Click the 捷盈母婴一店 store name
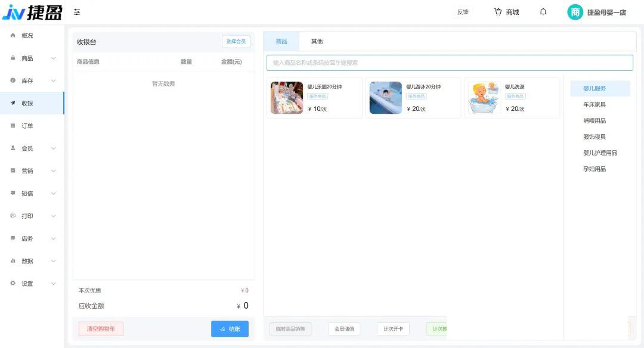The width and height of the screenshot is (644, 348). [x=606, y=13]
